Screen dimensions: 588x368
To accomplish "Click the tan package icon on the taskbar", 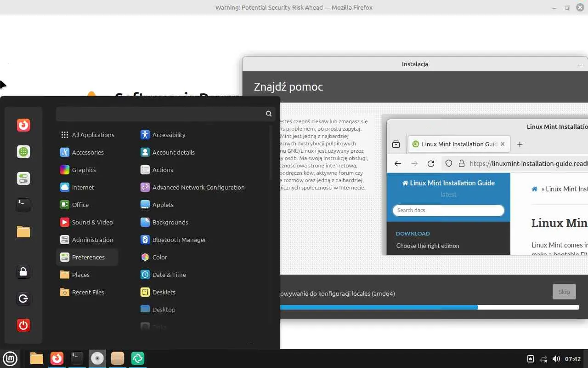I will coord(118,358).
